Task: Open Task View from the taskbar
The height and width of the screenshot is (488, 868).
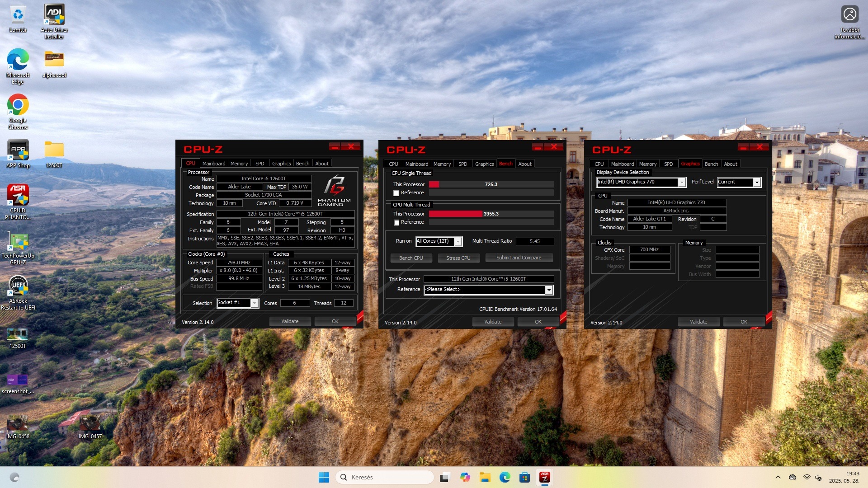Action: click(x=445, y=477)
